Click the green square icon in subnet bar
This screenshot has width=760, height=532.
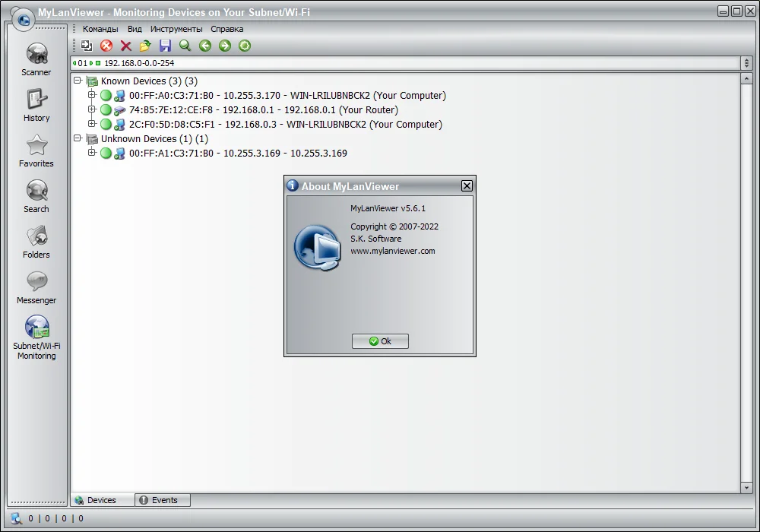[x=98, y=63]
